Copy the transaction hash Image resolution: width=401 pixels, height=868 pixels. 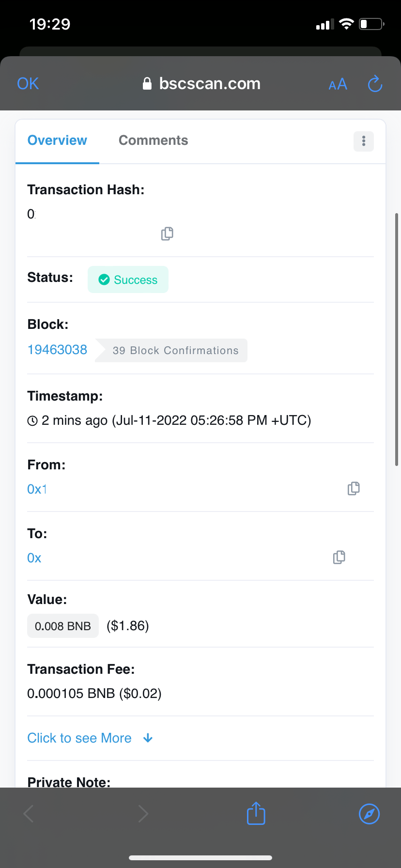(167, 234)
